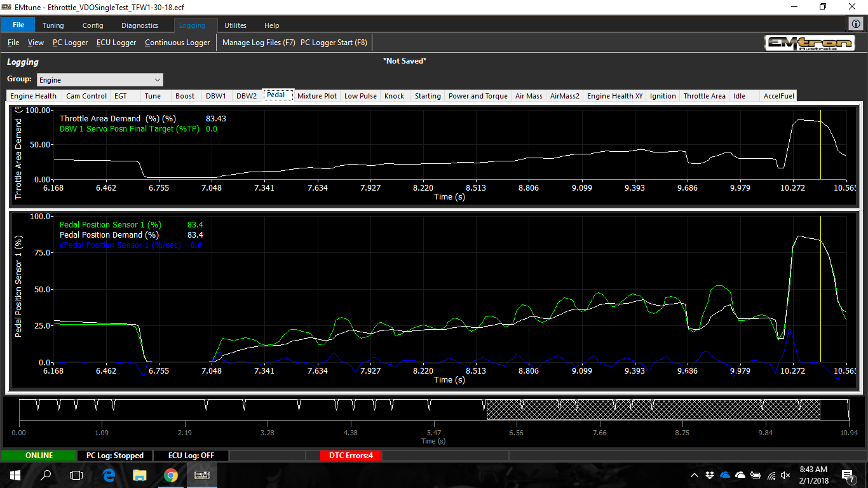Viewport: 868px width, 488px height.
Task: Click Manage Log Files (F7)
Action: [259, 43]
